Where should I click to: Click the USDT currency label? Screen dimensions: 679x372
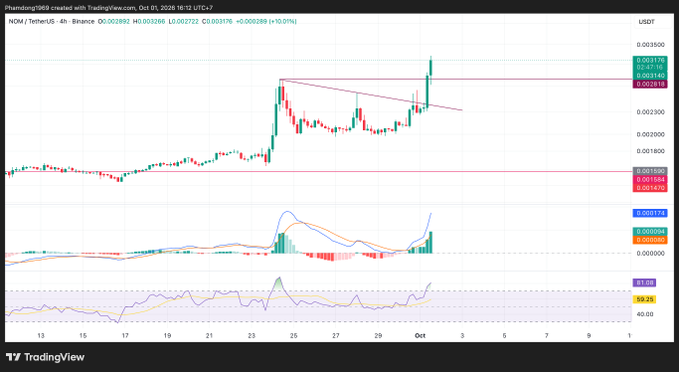tap(647, 22)
